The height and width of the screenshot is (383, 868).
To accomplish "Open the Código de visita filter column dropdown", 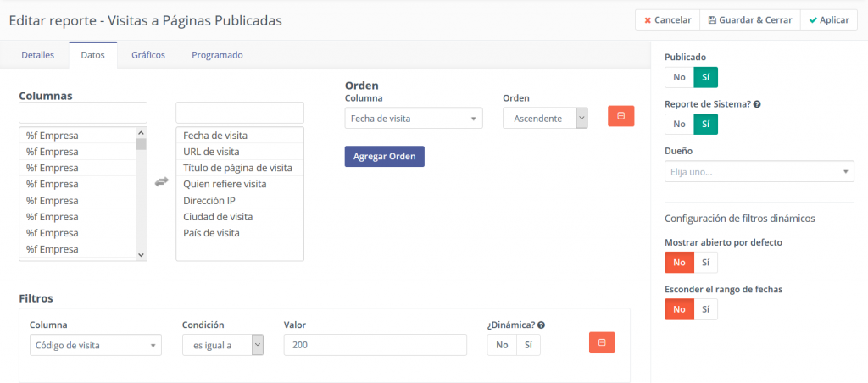I will pyautogui.click(x=95, y=345).
